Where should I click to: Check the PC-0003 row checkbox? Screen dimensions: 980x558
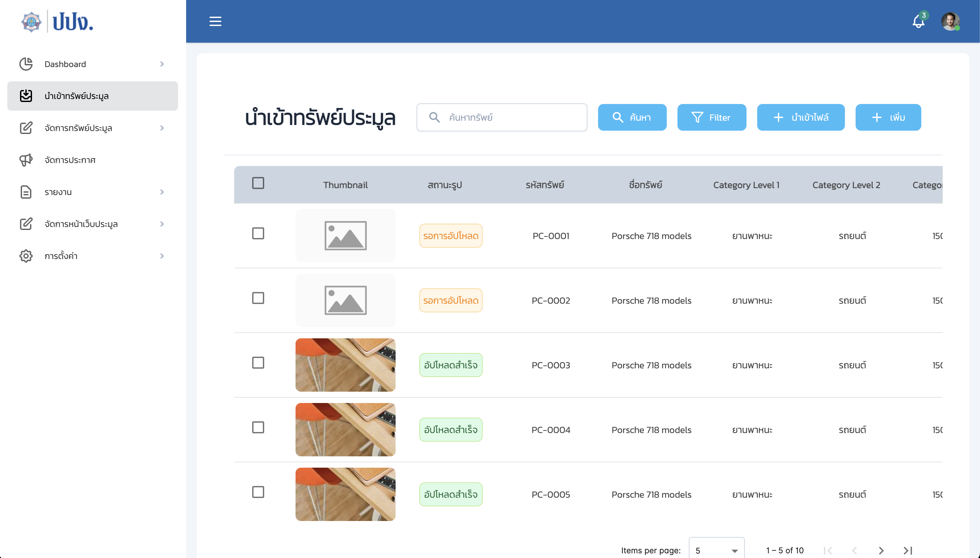coord(258,363)
